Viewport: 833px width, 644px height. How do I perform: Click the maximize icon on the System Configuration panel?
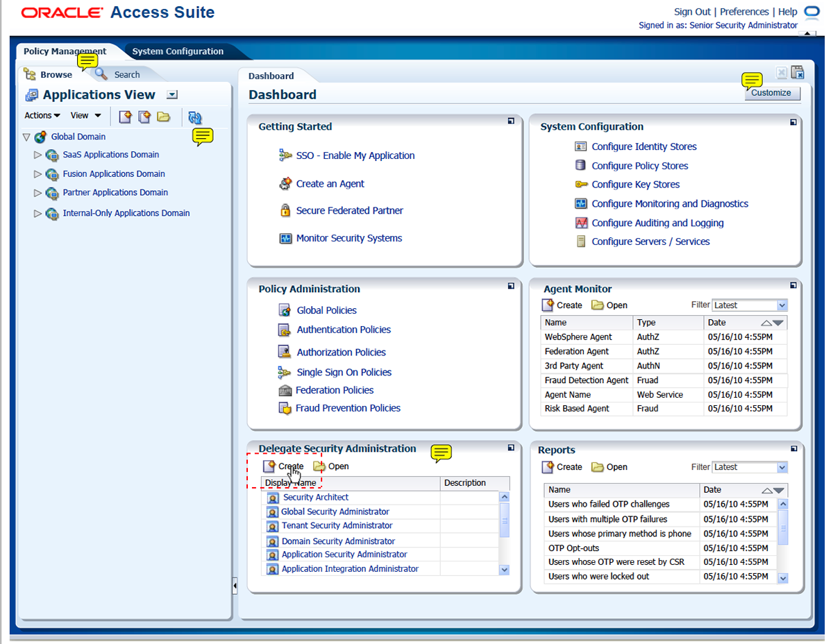point(793,122)
